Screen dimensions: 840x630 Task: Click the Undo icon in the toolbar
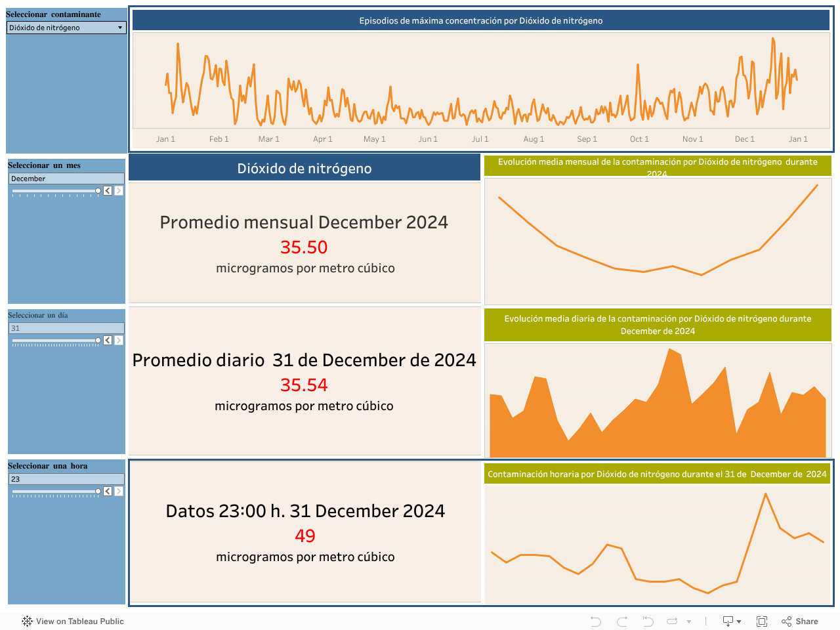point(595,621)
